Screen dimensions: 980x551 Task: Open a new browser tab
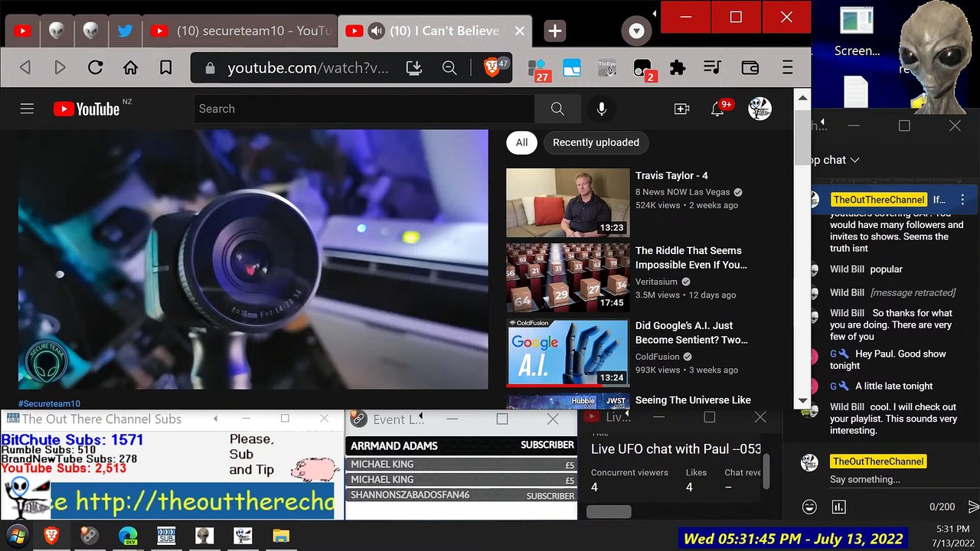click(555, 31)
